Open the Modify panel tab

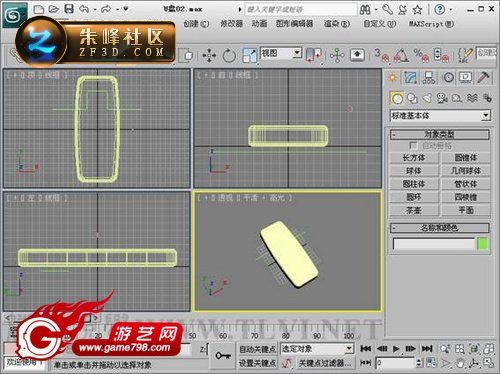[x=411, y=78]
